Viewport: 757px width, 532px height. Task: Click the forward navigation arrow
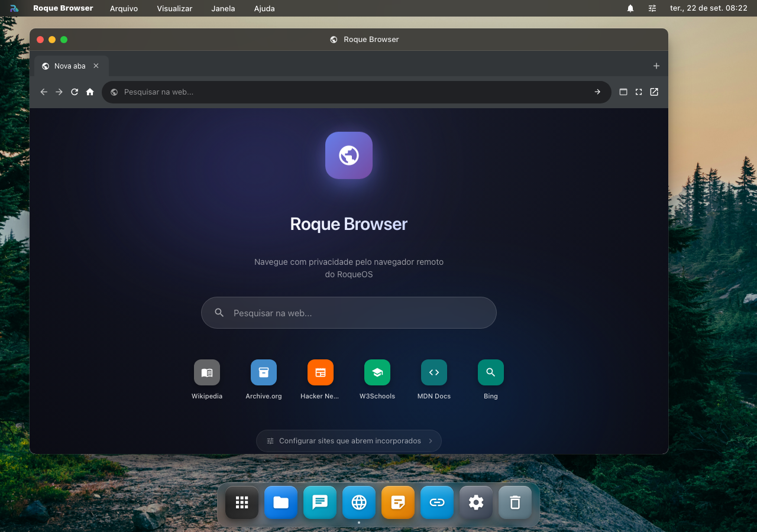59,92
